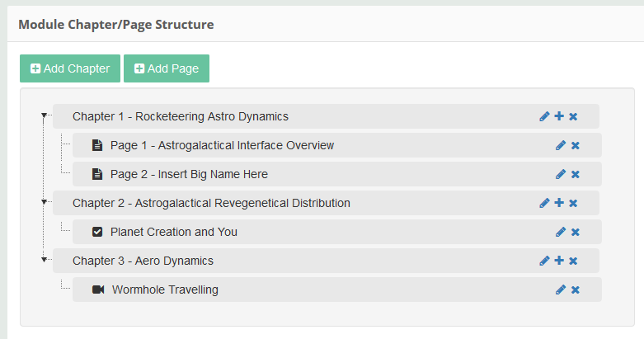The height and width of the screenshot is (339, 644).
Task: Select Page 2 - Insert Big Name Here
Action: point(336,174)
